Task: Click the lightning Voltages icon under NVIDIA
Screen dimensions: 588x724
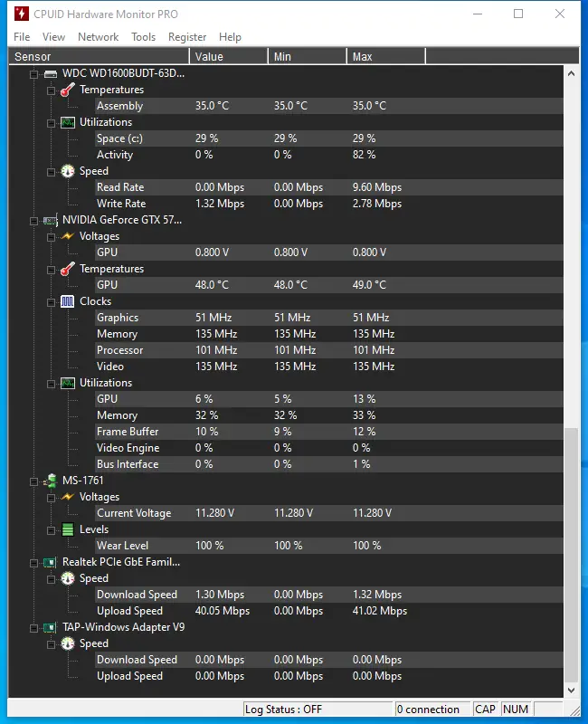Action: click(x=67, y=236)
